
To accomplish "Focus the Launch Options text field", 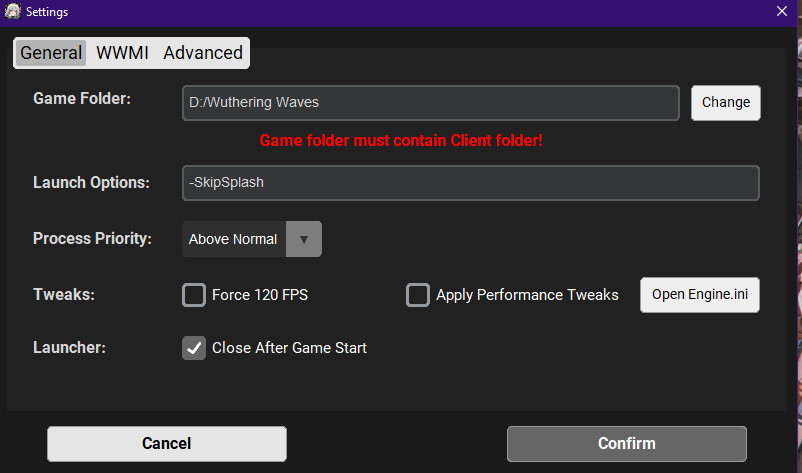I will 470,183.
